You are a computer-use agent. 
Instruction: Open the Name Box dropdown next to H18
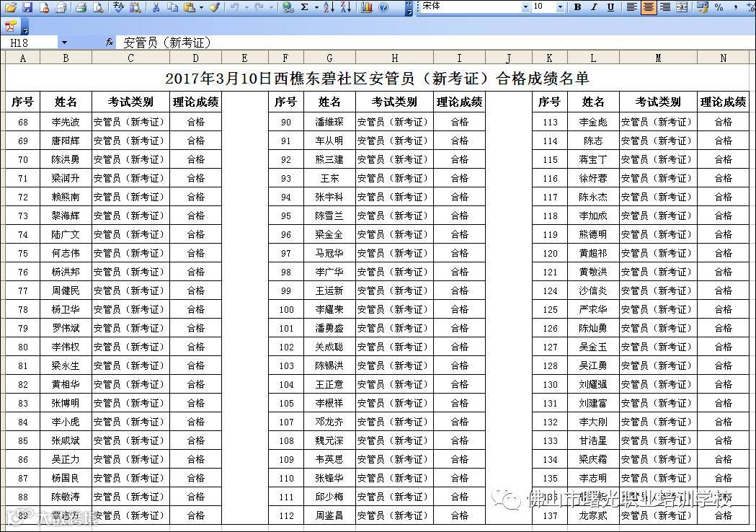[64, 43]
